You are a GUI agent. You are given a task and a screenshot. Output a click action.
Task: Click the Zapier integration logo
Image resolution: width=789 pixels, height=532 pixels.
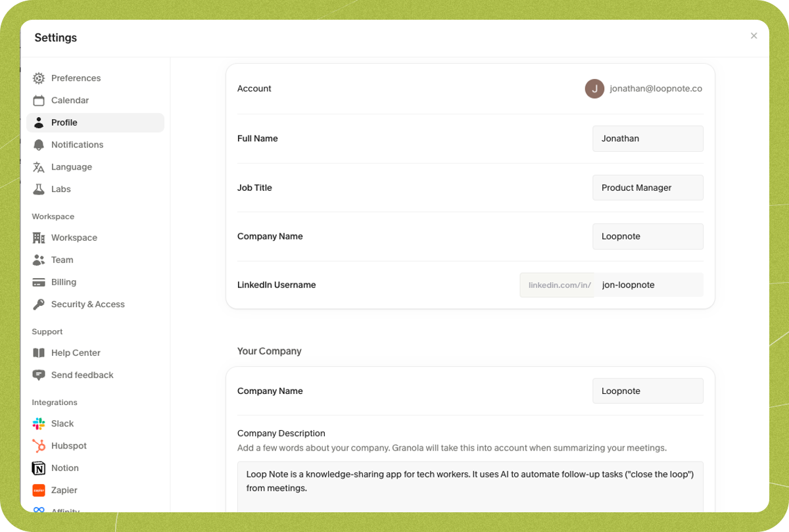tap(39, 491)
